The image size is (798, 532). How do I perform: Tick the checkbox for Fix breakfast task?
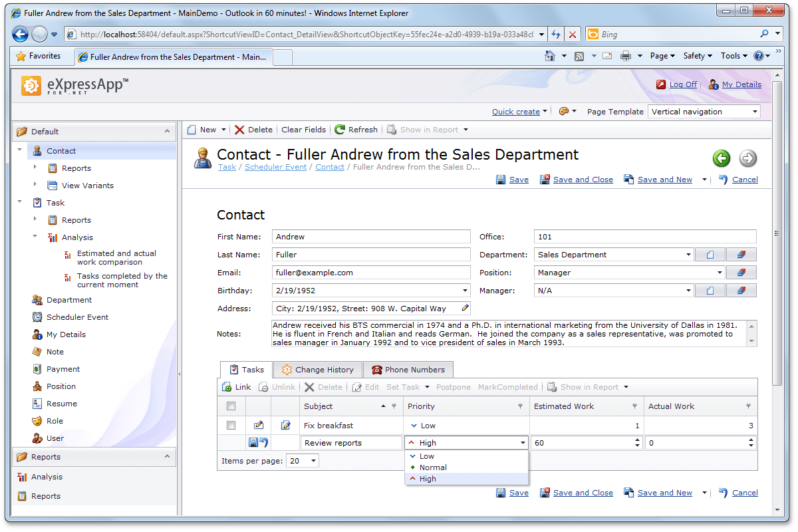[x=231, y=426]
